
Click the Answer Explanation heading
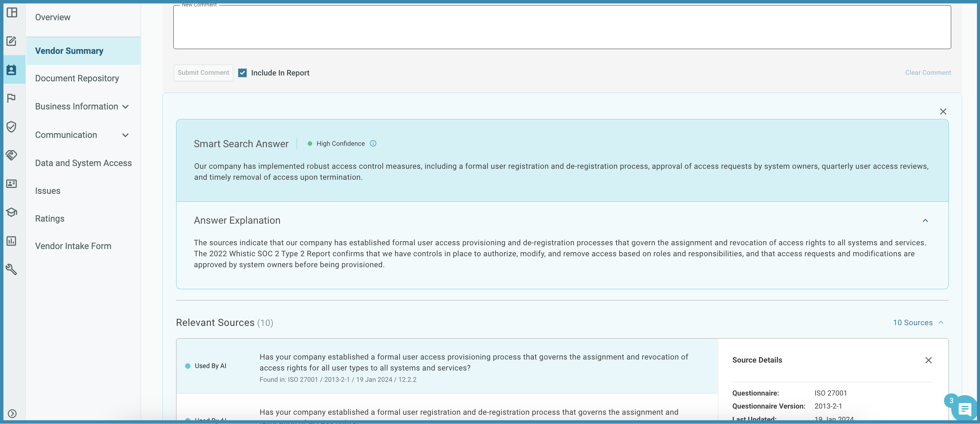(x=237, y=221)
